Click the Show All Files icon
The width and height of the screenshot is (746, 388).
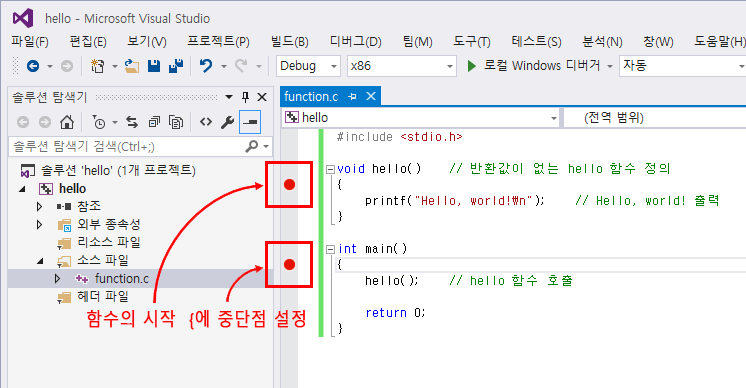[176, 122]
